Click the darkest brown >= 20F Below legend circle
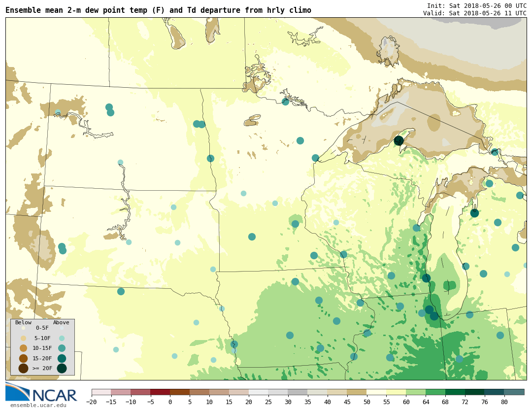The height and width of the screenshot is (411, 532). pyautogui.click(x=24, y=368)
